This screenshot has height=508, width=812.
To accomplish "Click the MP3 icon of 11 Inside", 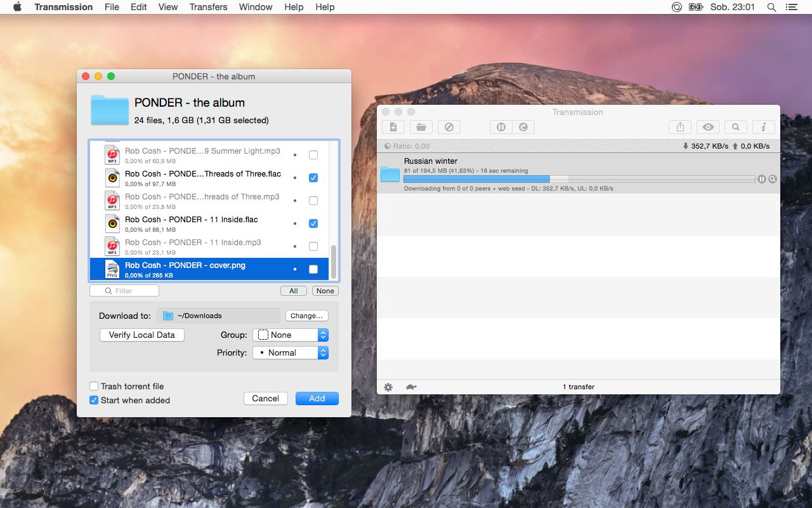I will coord(112,246).
